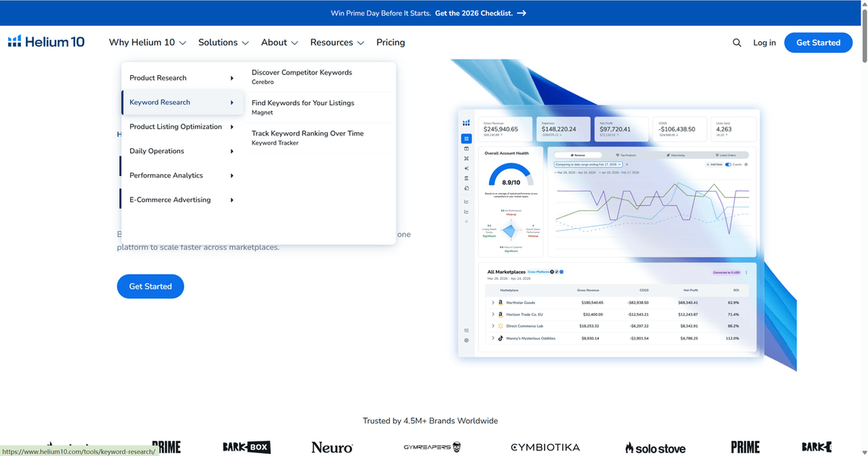The height and width of the screenshot is (456, 868).
Task: Click Converted to $ USD badge
Action: coord(727,272)
